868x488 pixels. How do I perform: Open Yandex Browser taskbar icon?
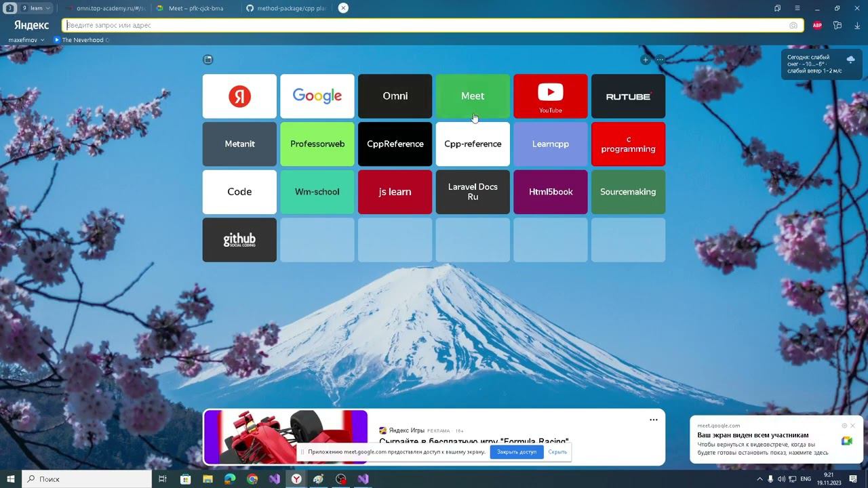296,479
